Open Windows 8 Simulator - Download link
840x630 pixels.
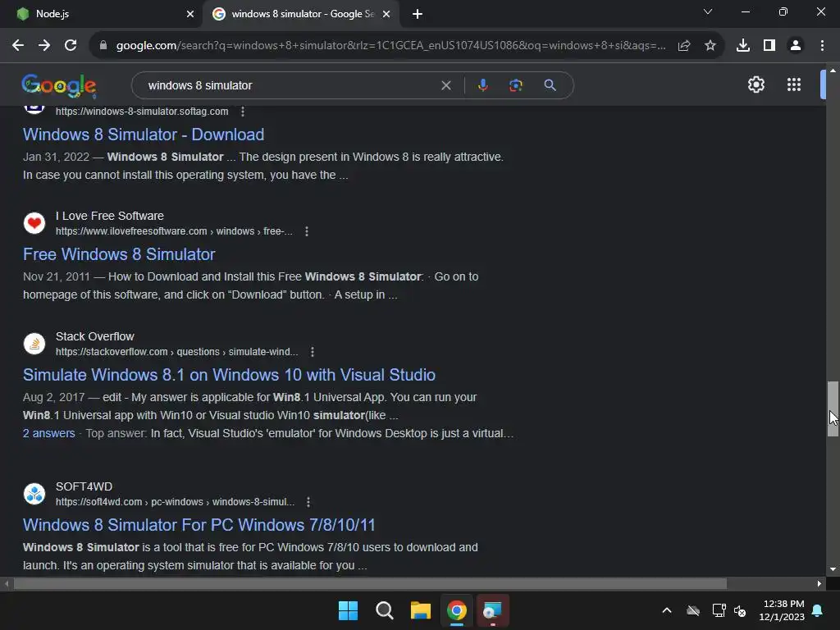pos(144,135)
